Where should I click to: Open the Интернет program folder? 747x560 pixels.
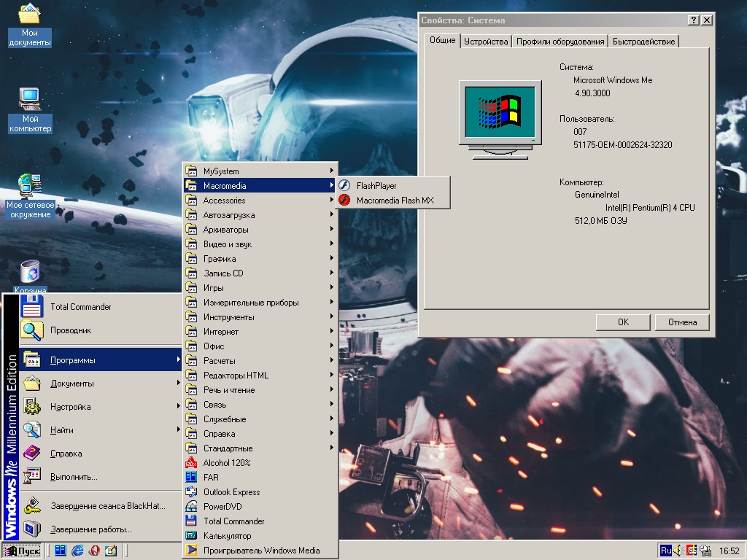click(260, 332)
